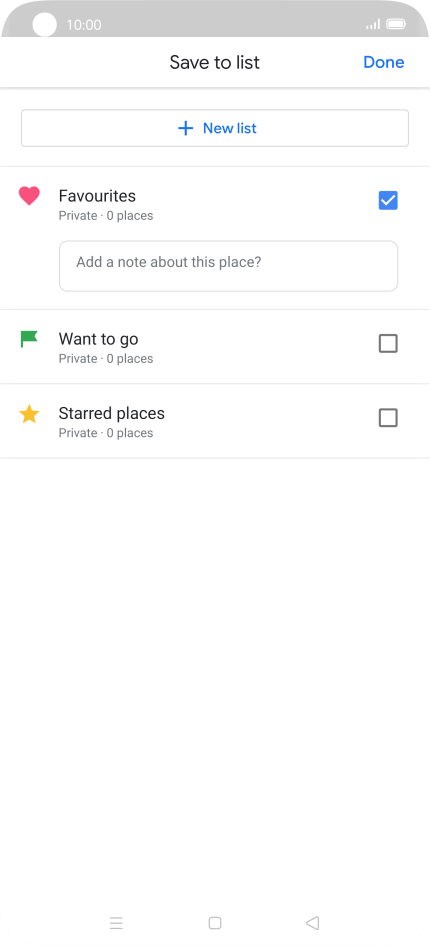
Task: Check the Starred places checkbox
Action: (x=388, y=417)
